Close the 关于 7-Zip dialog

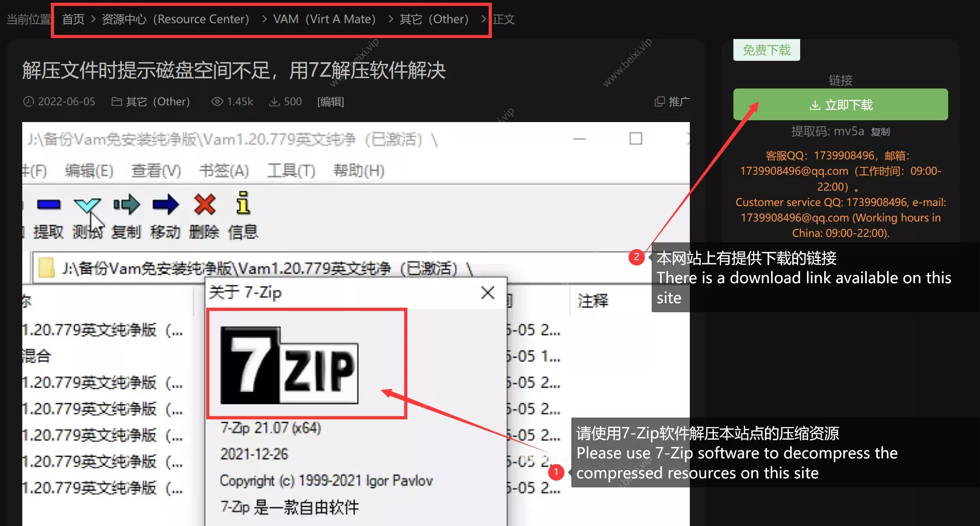pyautogui.click(x=487, y=293)
